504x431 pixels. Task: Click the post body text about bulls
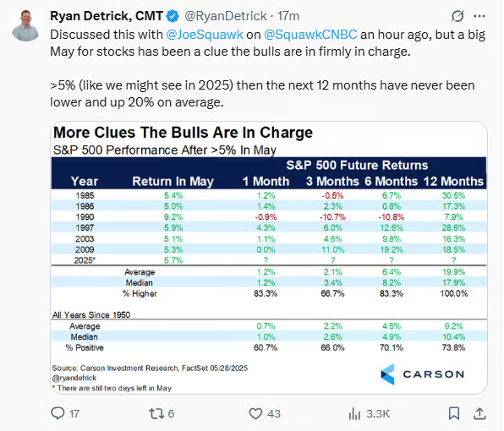(267, 68)
